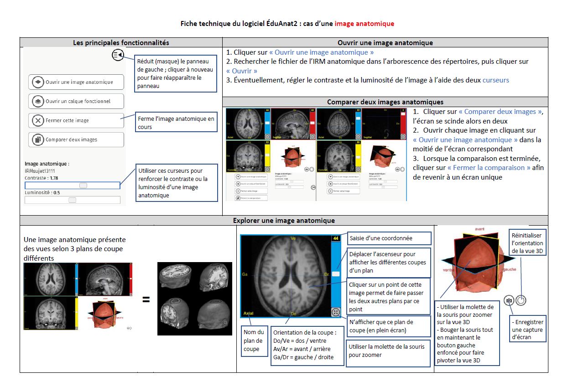The width and height of the screenshot is (563, 392).
Task: Click the Contraste slider handle
Action: [x=83, y=186]
